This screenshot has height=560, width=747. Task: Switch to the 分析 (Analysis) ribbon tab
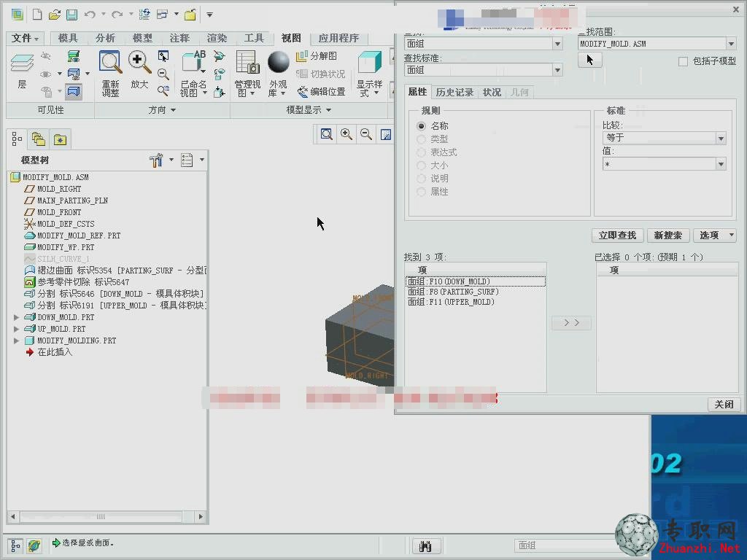(105, 38)
